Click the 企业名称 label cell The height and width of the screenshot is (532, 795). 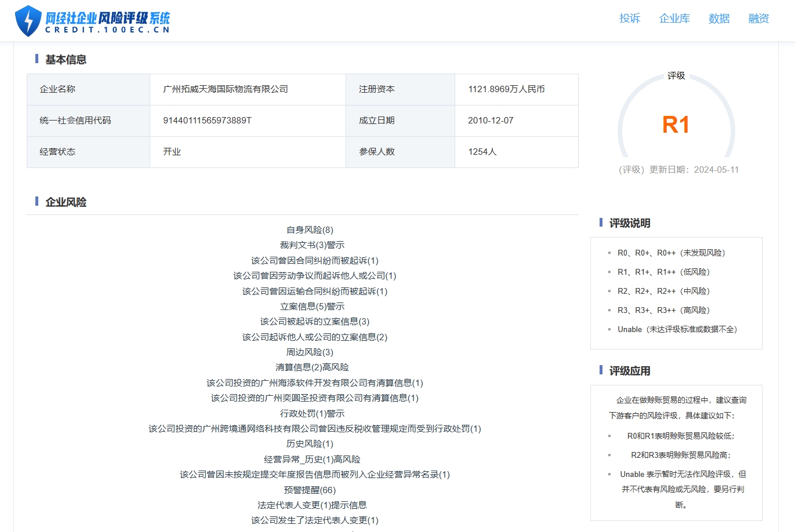[x=88, y=89]
